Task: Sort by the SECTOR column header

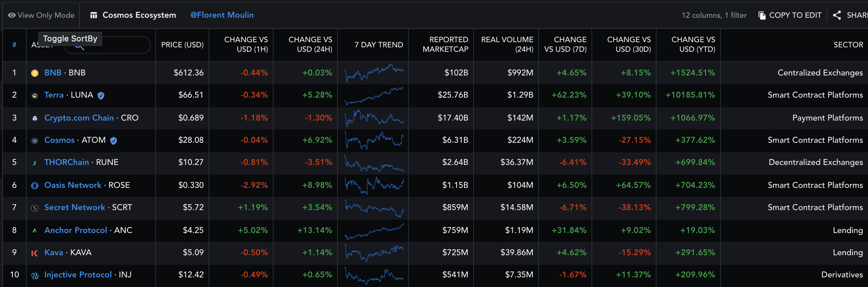Action: [x=848, y=45]
